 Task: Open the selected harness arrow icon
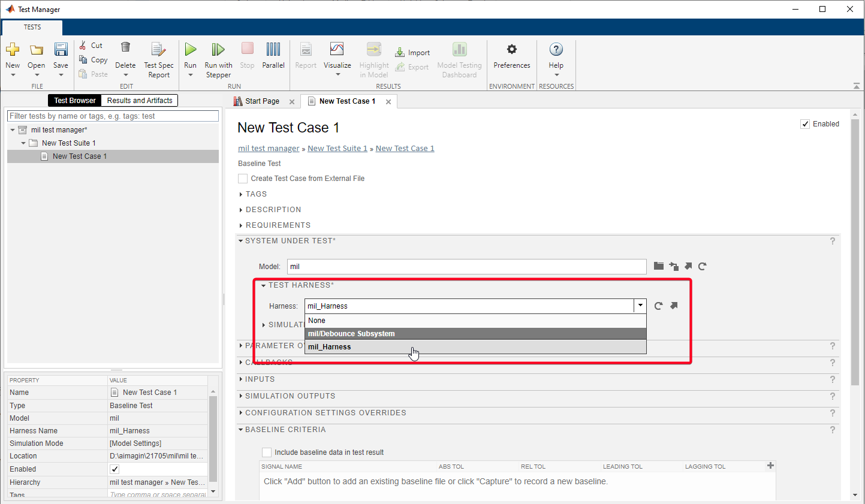[x=674, y=306]
